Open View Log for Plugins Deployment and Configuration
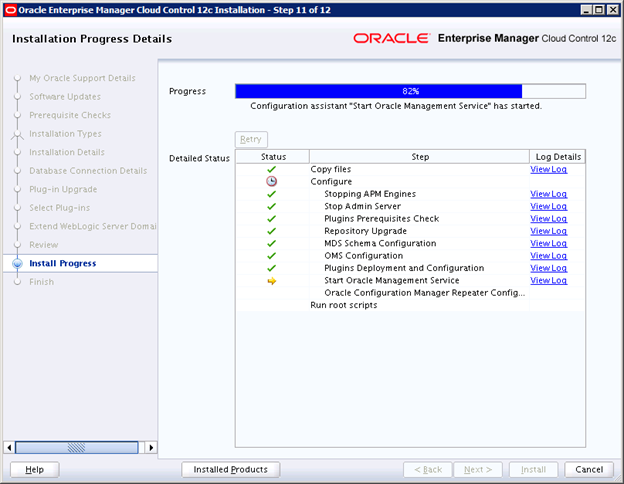 (x=548, y=268)
